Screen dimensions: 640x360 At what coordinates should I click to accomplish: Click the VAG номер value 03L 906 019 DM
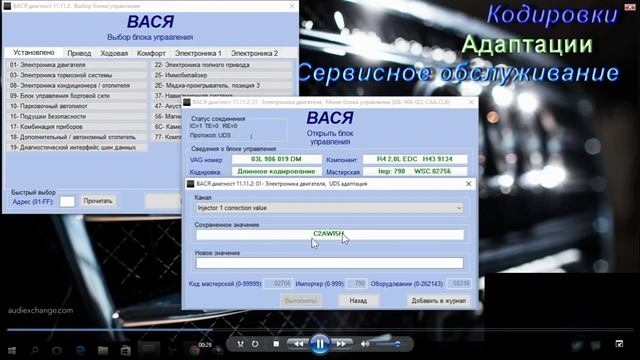click(276, 159)
